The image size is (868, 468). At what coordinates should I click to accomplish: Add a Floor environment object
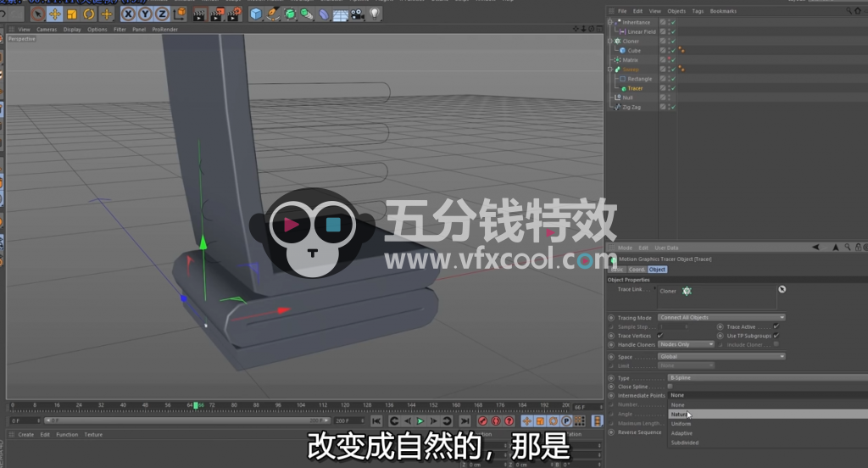point(341,14)
